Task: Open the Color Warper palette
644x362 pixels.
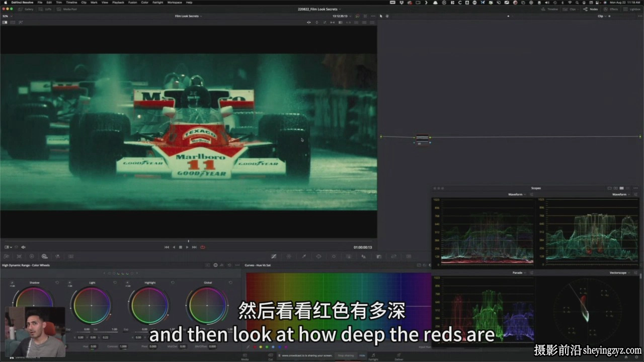Action: (x=289, y=256)
